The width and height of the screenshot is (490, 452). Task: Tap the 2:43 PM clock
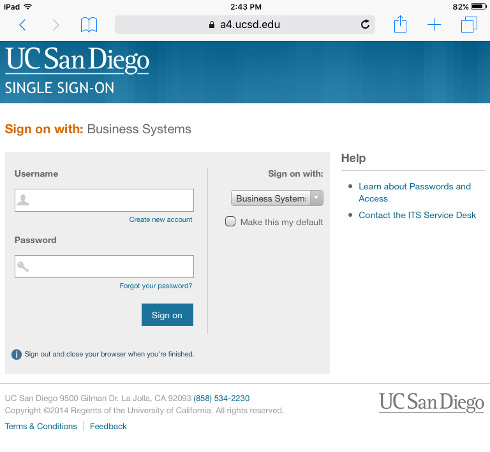tap(246, 7)
